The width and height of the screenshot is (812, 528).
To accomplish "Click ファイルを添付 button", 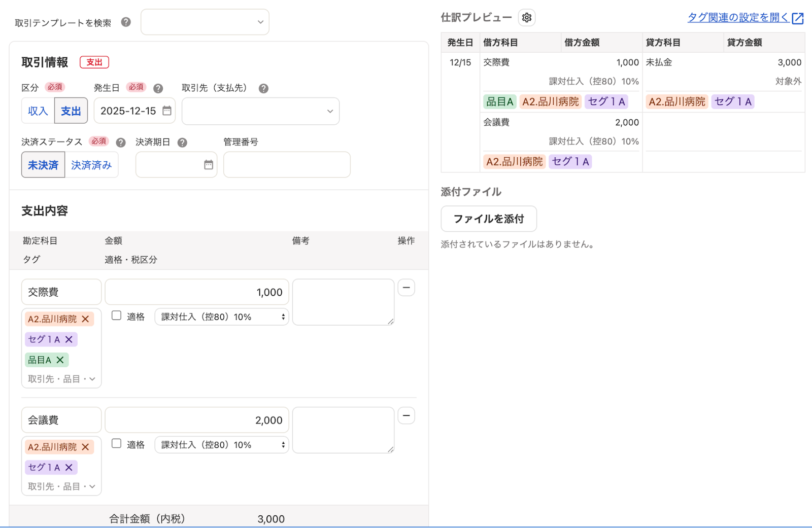I will click(489, 219).
